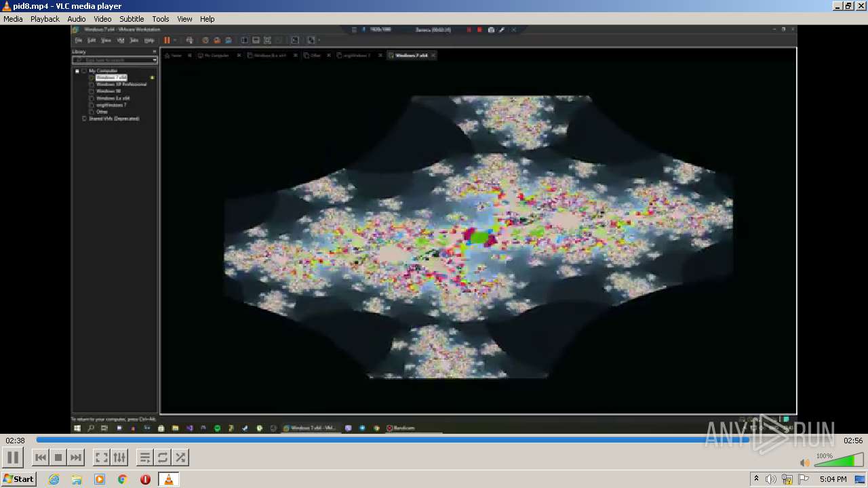The width and height of the screenshot is (868, 488).
Task: Toggle elapsed time label 02:38
Action: click(x=15, y=441)
